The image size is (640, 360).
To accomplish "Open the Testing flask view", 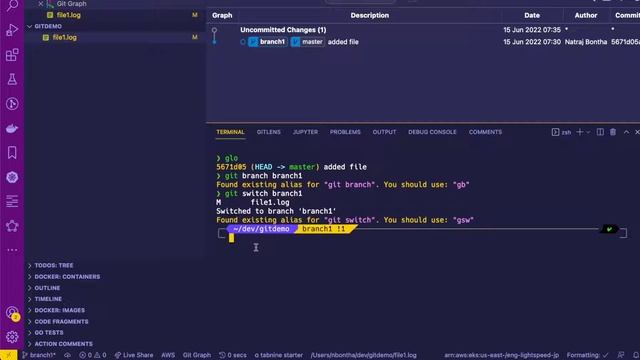I will tap(12, 79).
